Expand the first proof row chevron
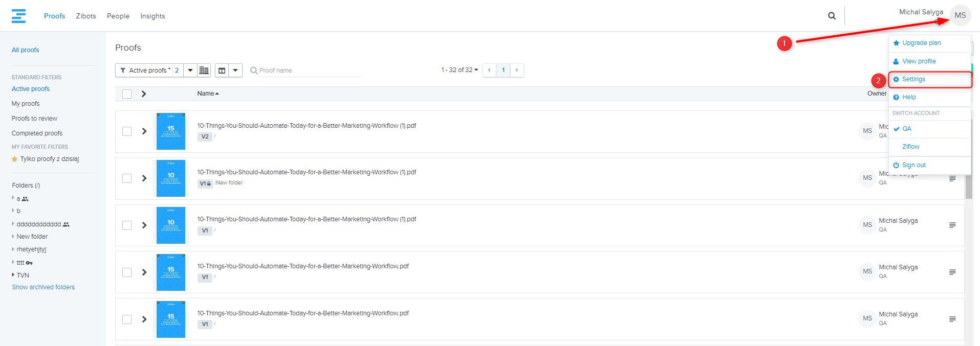The image size is (980, 346). coord(144,131)
